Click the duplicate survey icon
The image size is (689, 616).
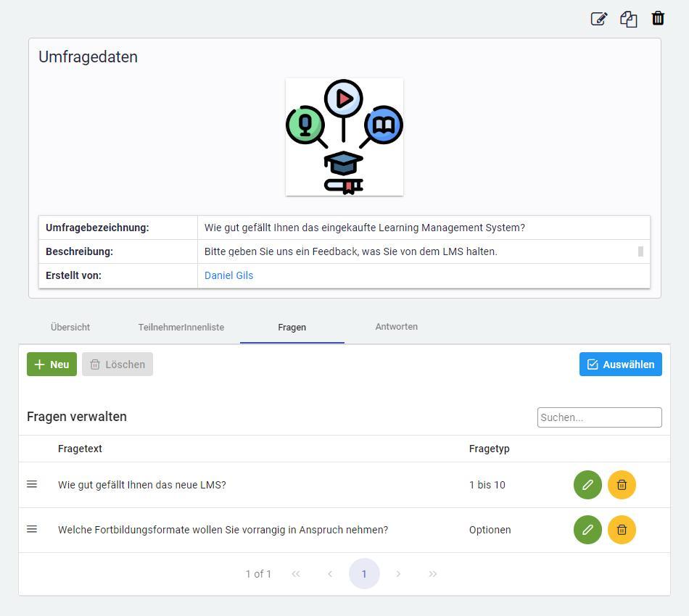coord(628,19)
